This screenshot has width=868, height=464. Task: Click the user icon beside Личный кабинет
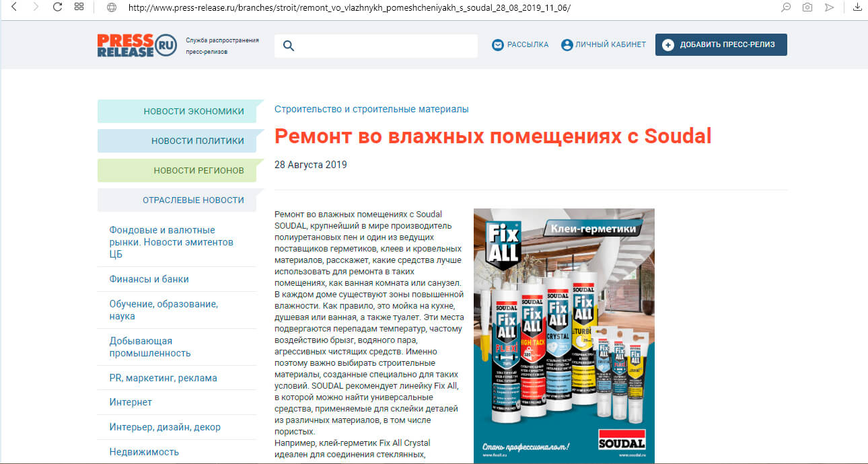(x=567, y=45)
